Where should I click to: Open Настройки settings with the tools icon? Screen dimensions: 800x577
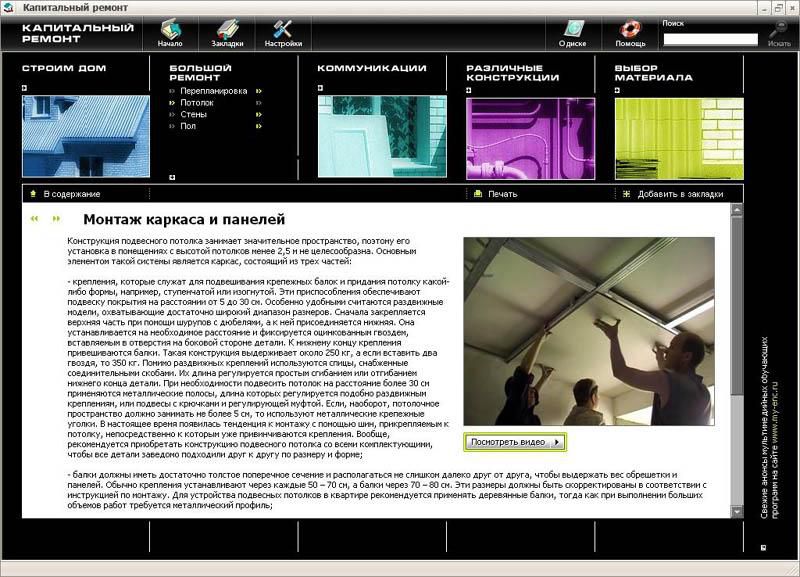coord(283,29)
